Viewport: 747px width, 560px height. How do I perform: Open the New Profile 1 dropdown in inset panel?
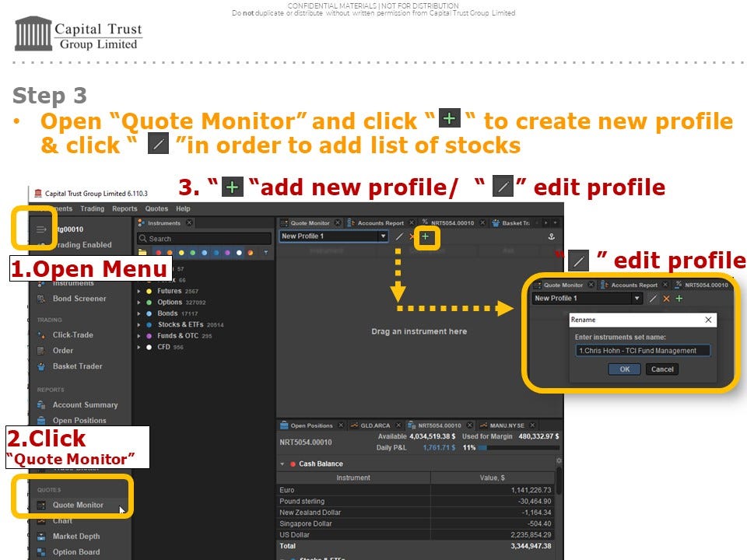[x=637, y=298]
